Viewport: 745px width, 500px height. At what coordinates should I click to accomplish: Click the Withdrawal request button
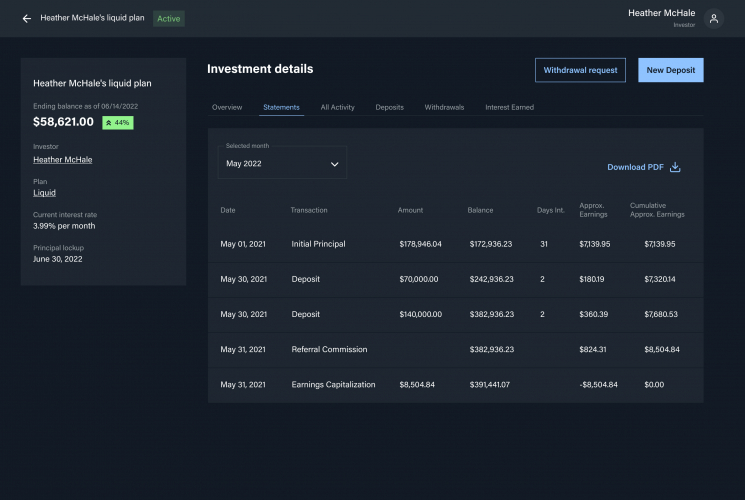tap(580, 70)
